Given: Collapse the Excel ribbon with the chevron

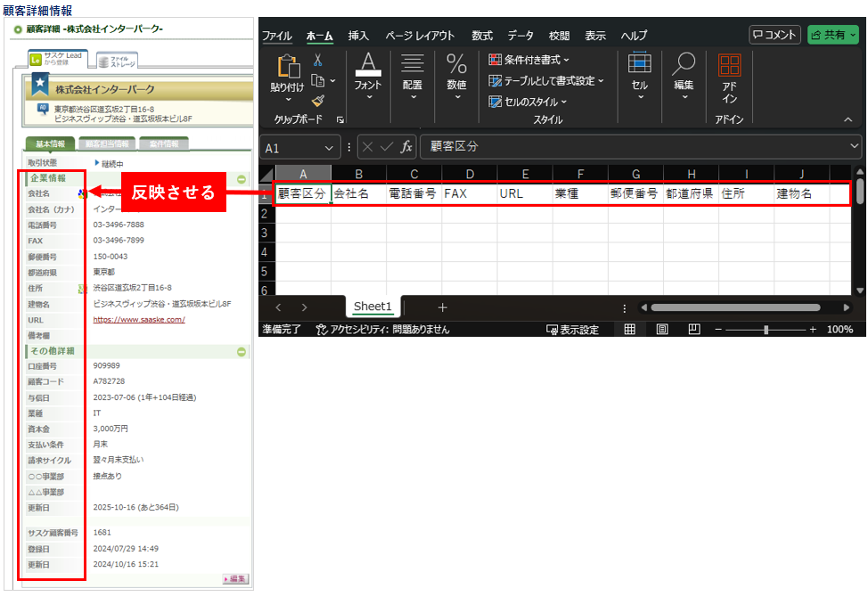Looking at the screenshot, I should click(x=848, y=119).
